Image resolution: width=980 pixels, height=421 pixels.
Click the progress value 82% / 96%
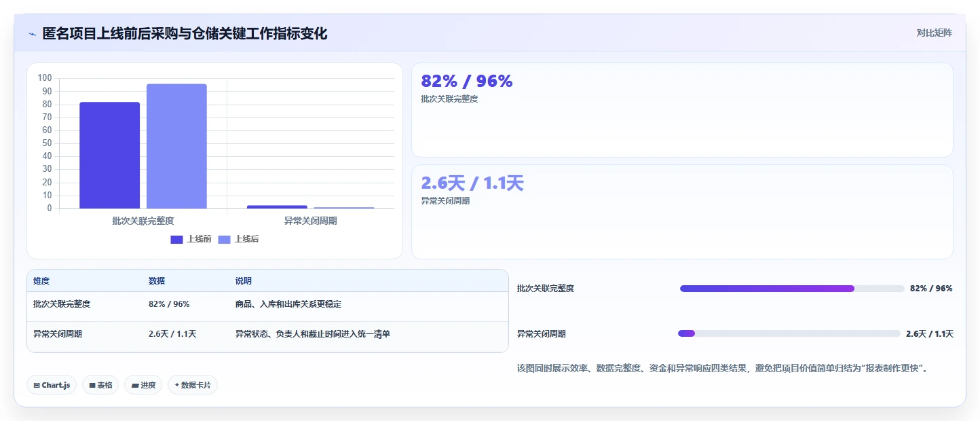[x=931, y=289]
